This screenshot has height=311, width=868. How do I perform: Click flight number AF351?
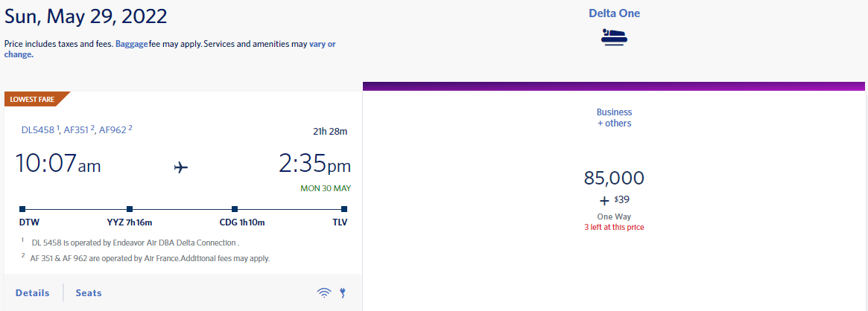click(77, 130)
